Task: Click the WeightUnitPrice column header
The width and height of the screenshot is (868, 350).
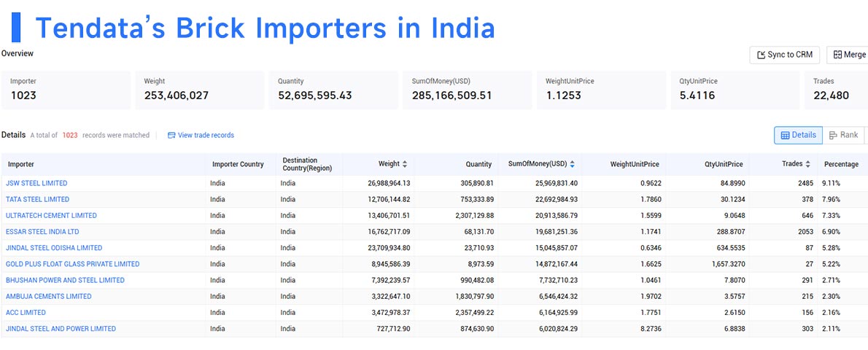Action: click(635, 164)
